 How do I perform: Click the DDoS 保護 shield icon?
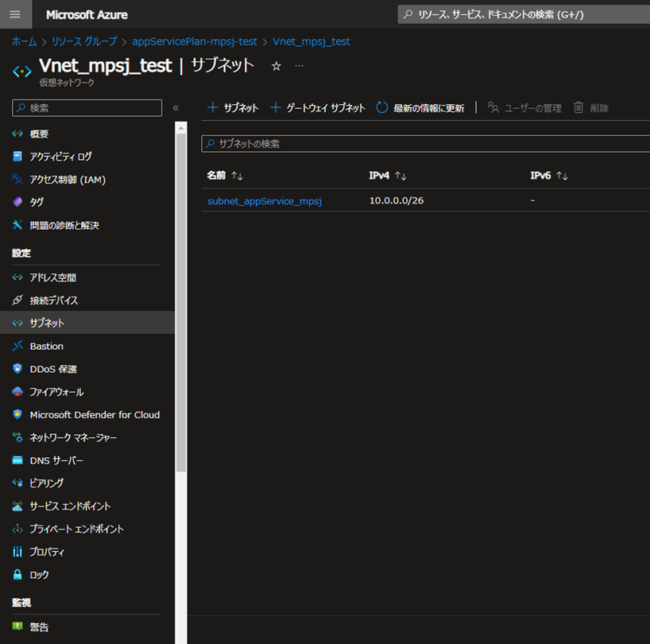17,369
